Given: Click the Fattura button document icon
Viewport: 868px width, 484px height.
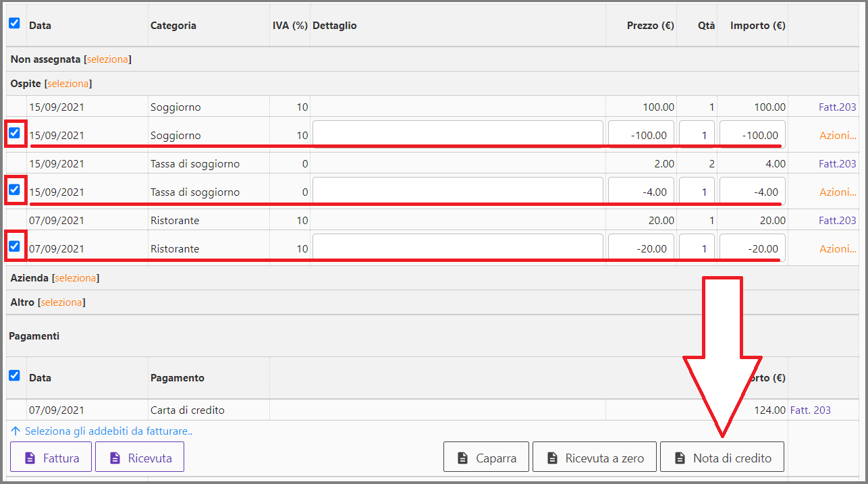Looking at the screenshot, I should coord(30,458).
